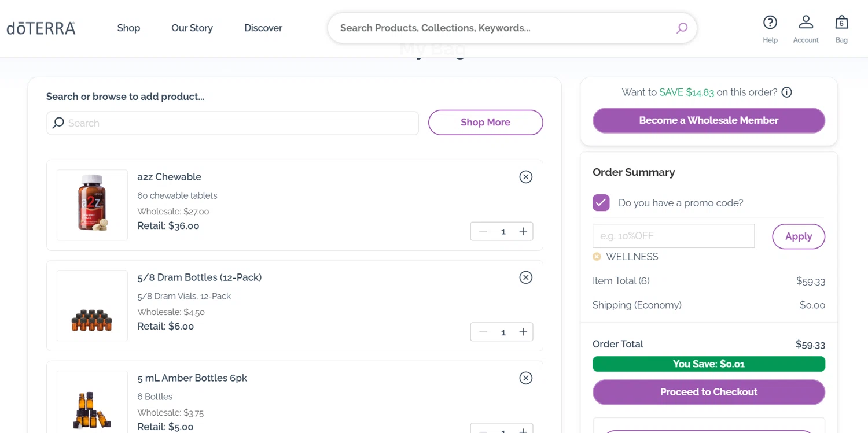Decrease a2z Chewable quantity
Viewport: 868px width, 433px height.
[x=483, y=231]
